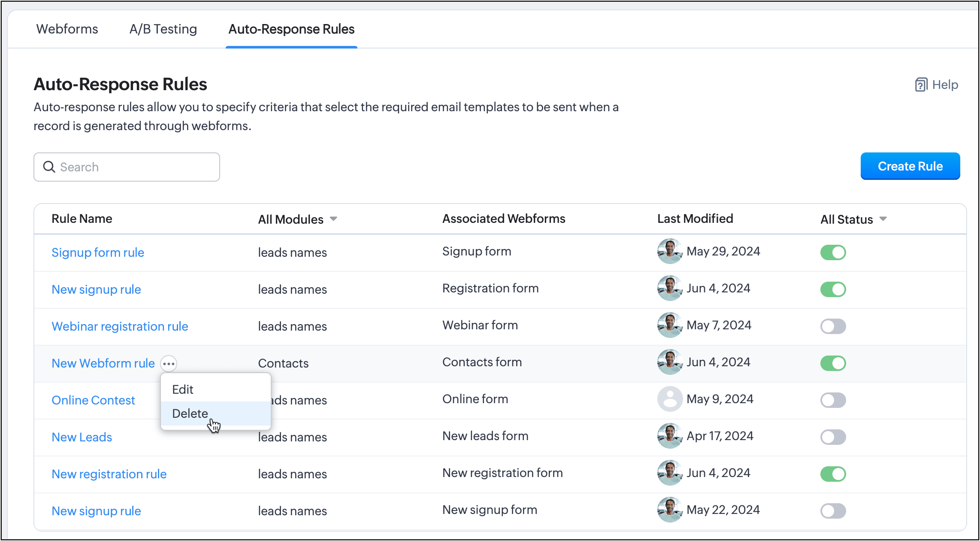The image size is (980, 541).
Task: Click the avatar next to May 22, 2024
Action: 669,510
